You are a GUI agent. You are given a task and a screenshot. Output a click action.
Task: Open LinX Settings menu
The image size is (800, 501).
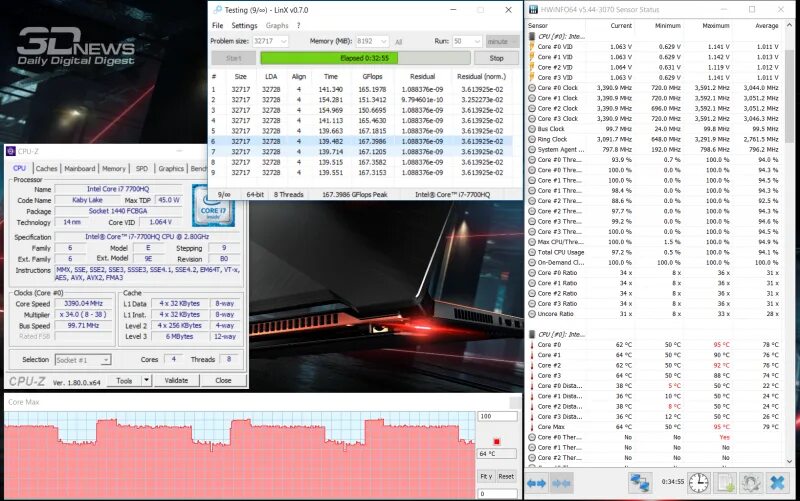click(x=244, y=26)
